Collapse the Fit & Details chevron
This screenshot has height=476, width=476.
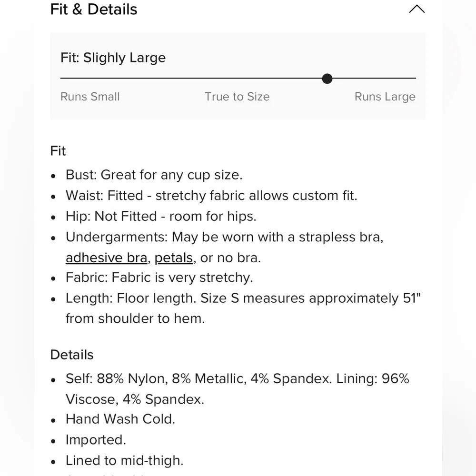(416, 9)
